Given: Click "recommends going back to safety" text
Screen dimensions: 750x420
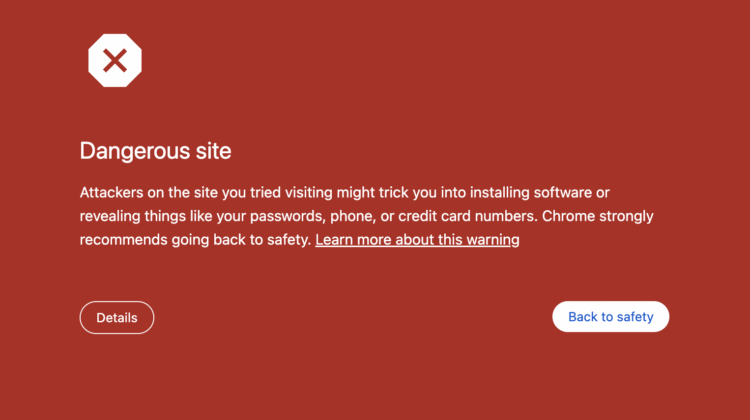Looking at the screenshot, I should tap(195, 240).
